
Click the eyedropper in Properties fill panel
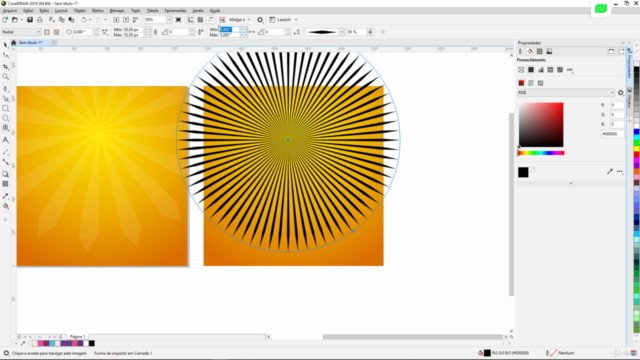click(x=609, y=171)
